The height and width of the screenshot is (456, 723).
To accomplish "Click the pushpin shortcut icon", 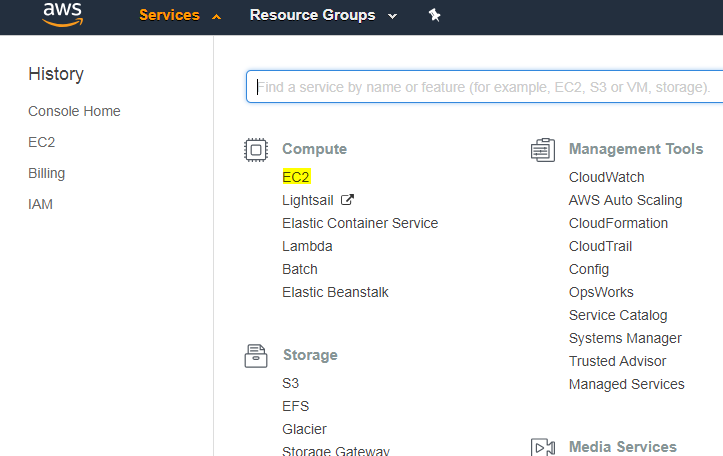I will pos(434,16).
